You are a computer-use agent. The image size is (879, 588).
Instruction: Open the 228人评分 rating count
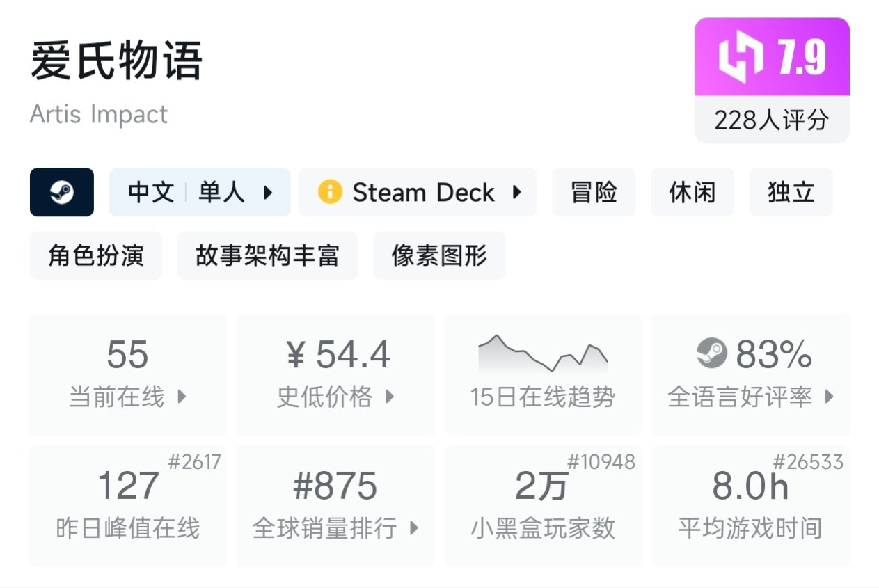click(x=772, y=120)
